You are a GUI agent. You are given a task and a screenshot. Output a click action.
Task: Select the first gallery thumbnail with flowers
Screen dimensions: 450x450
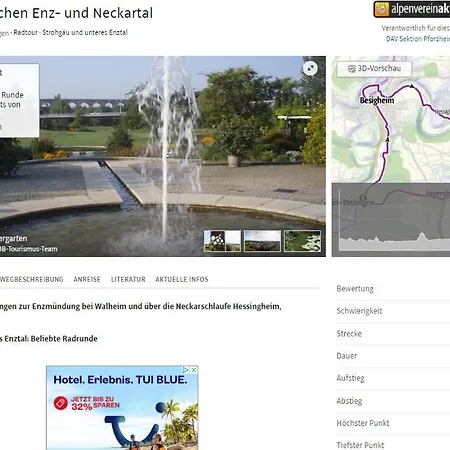[x=222, y=241]
